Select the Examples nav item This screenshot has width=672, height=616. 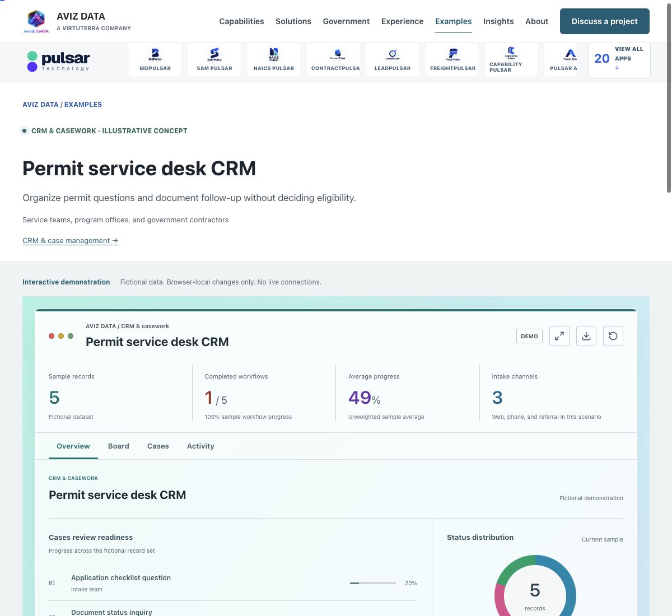[454, 21]
